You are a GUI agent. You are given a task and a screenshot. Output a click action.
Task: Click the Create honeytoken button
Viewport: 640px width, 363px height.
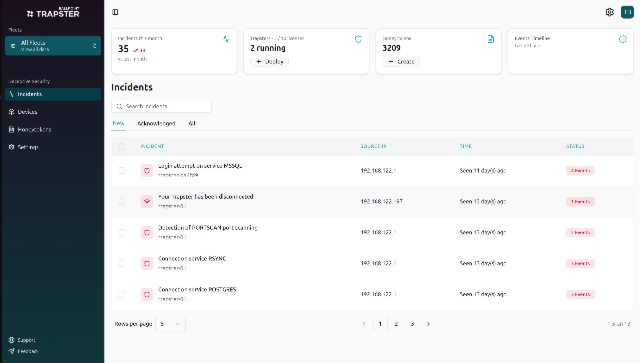pyautogui.click(x=401, y=62)
